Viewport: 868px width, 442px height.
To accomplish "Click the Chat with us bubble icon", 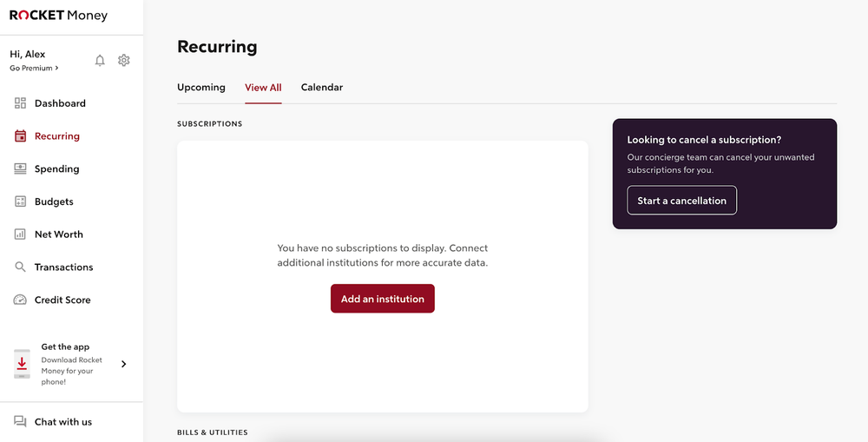I will (21, 422).
